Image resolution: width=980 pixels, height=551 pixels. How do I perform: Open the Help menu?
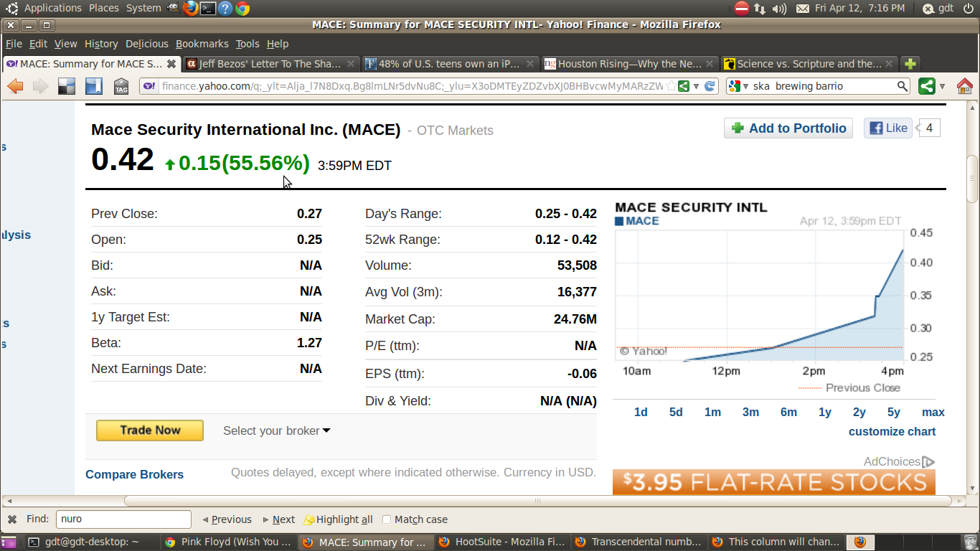tap(277, 44)
